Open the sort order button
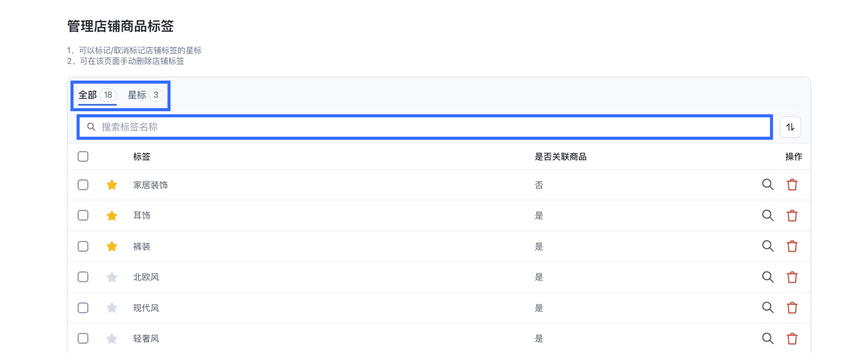This screenshot has height=353, width=868. click(790, 127)
